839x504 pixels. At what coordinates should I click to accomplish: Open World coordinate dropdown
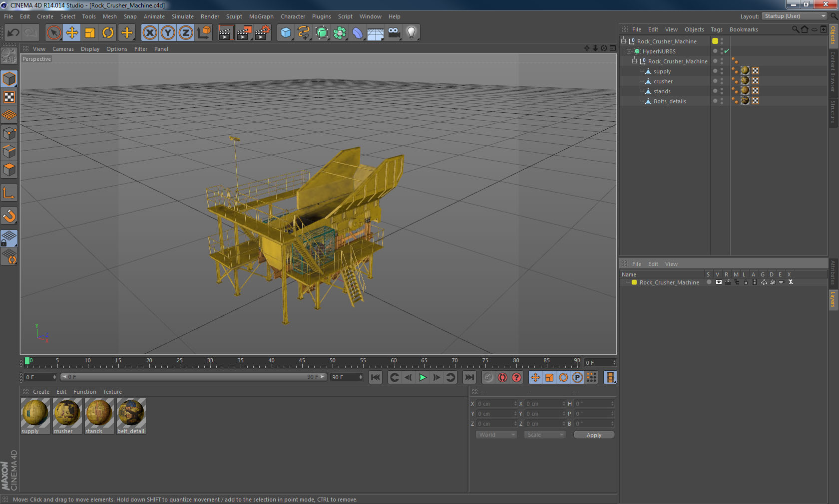tap(496, 435)
